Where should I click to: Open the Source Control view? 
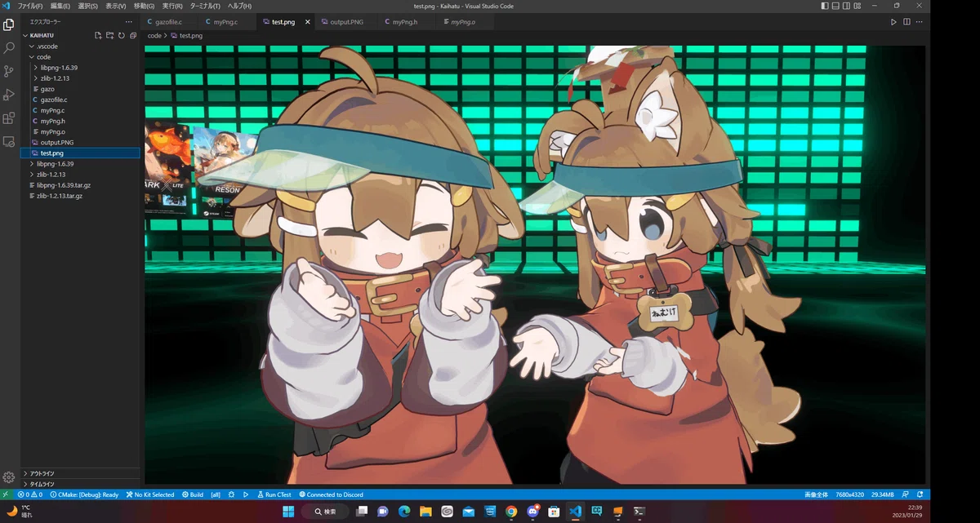(9, 72)
